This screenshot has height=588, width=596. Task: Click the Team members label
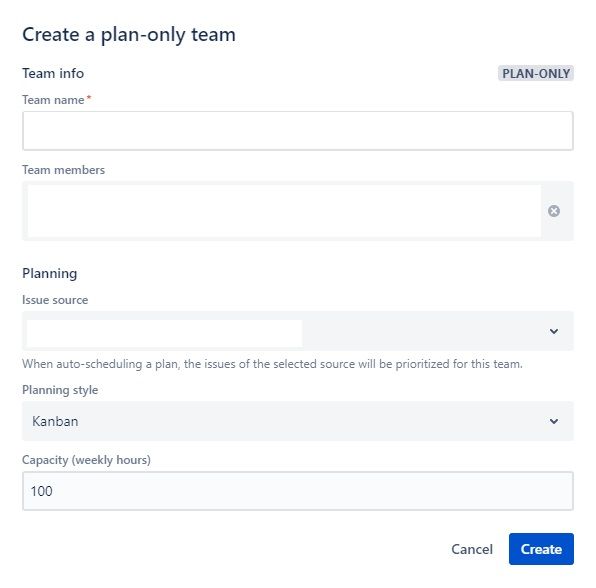click(x=63, y=170)
